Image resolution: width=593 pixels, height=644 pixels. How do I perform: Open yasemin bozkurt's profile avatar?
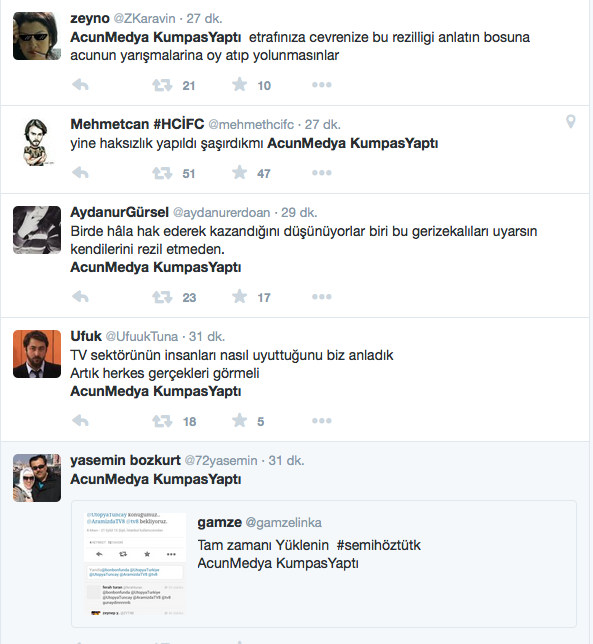coord(37,478)
